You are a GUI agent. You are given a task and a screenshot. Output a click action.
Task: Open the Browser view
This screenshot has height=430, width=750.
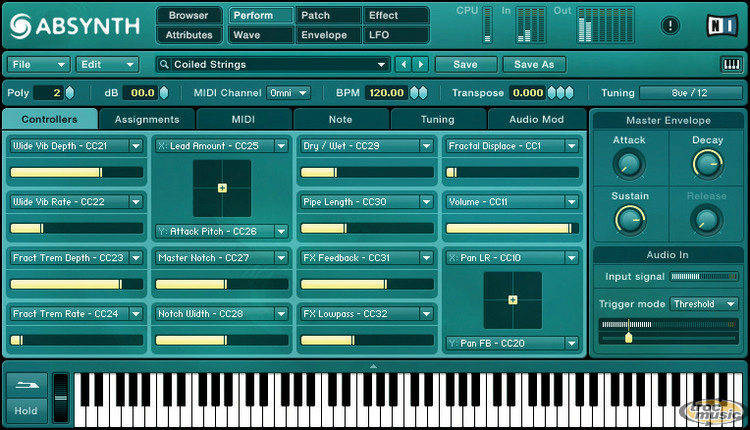(x=188, y=15)
